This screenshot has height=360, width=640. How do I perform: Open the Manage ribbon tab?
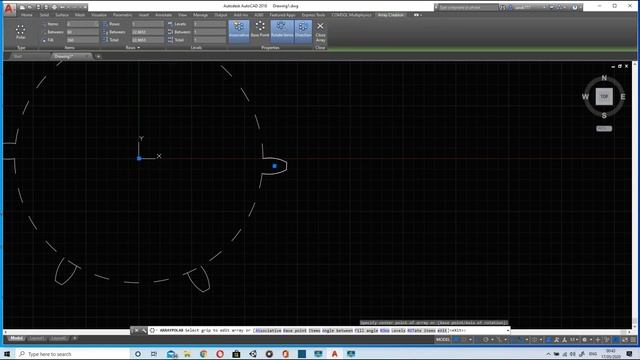200,15
